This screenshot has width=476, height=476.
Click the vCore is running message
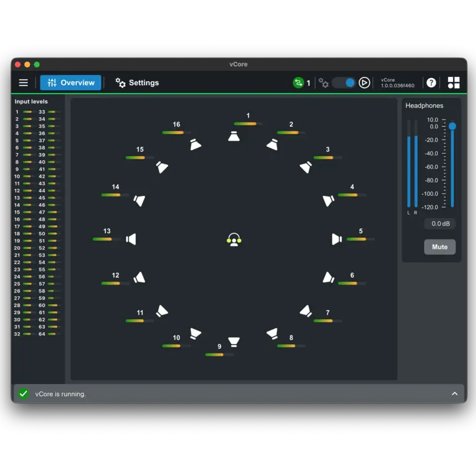pyautogui.click(x=60, y=394)
